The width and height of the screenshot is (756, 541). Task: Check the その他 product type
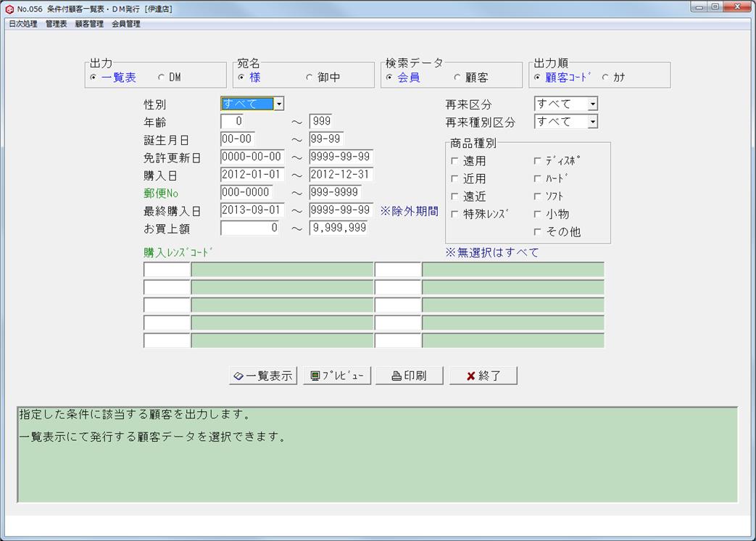tap(538, 232)
